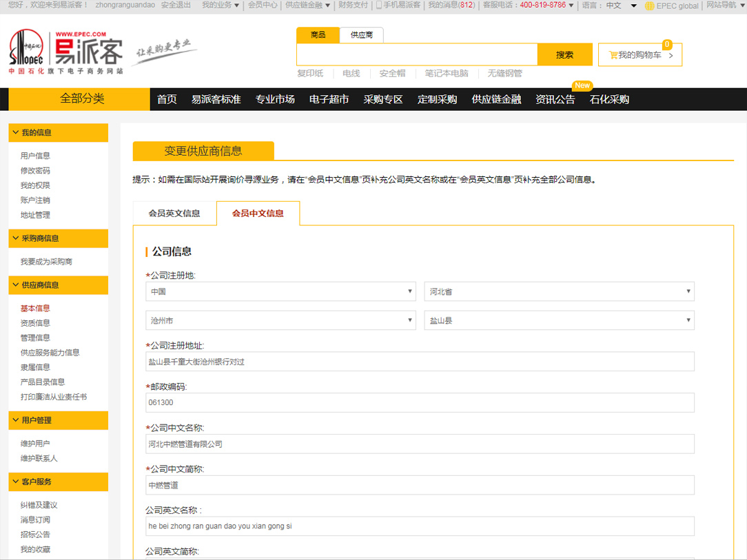Click the mobile phone icon for 手机易派客
The image size is (747, 560).
378,6
